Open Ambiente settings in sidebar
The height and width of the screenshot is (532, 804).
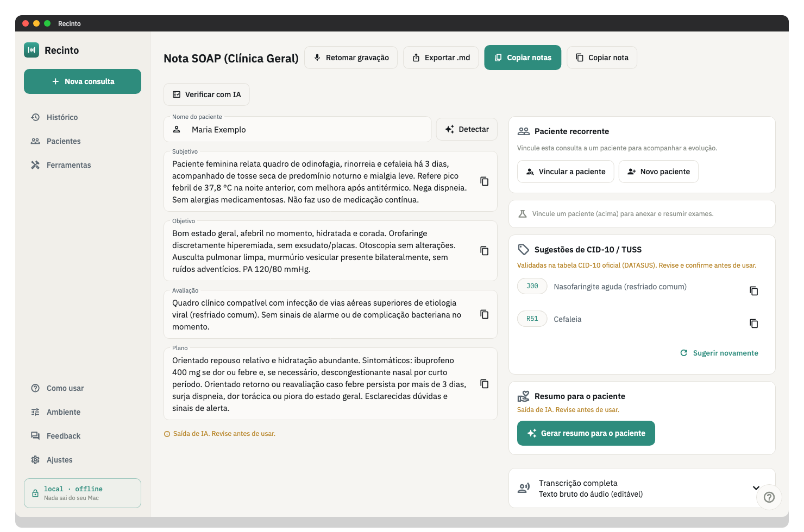coord(83,412)
